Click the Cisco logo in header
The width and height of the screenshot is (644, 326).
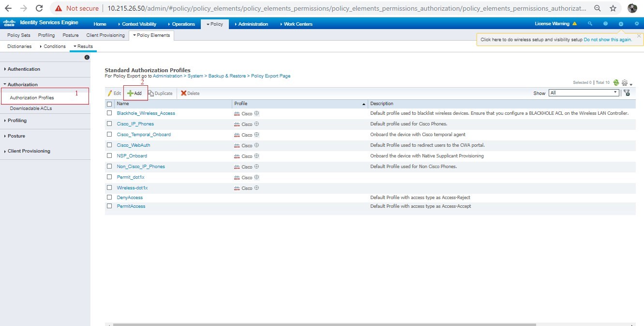[x=10, y=24]
